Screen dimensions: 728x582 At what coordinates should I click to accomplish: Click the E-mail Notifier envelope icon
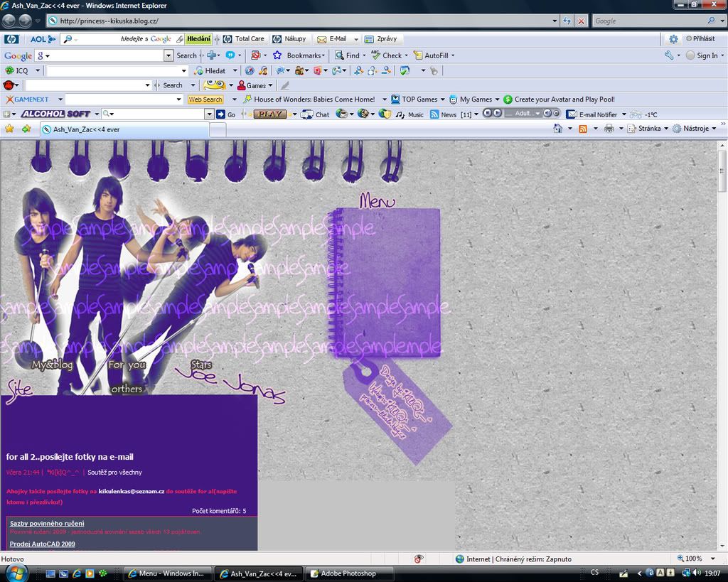point(571,114)
